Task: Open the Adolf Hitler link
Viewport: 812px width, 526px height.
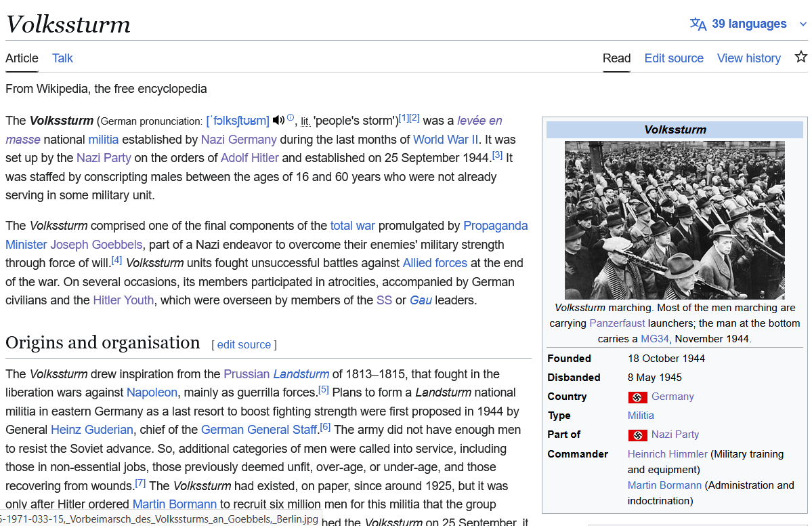Action: [x=250, y=158]
